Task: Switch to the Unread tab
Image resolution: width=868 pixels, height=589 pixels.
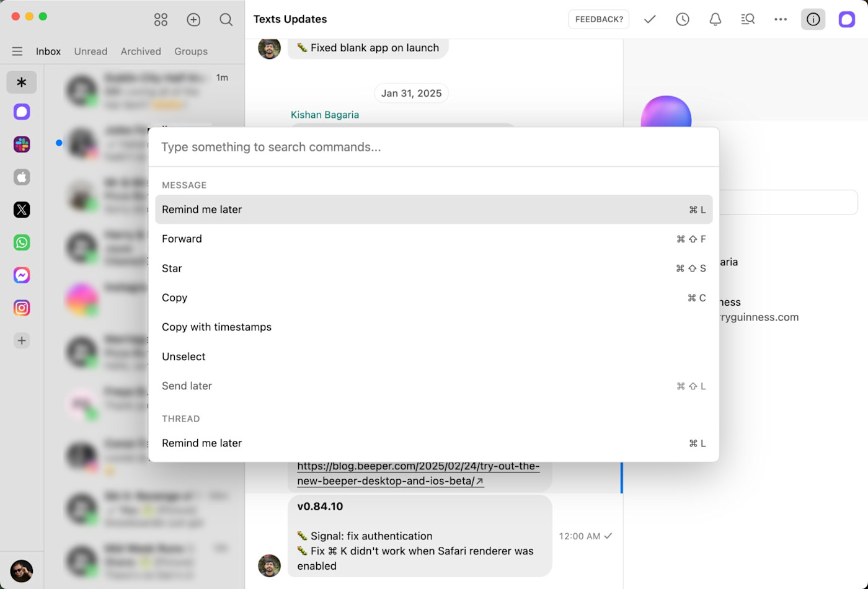Action: tap(91, 51)
